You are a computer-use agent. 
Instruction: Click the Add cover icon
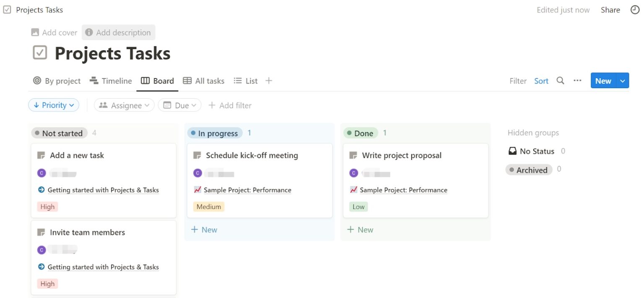pyautogui.click(x=34, y=32)
